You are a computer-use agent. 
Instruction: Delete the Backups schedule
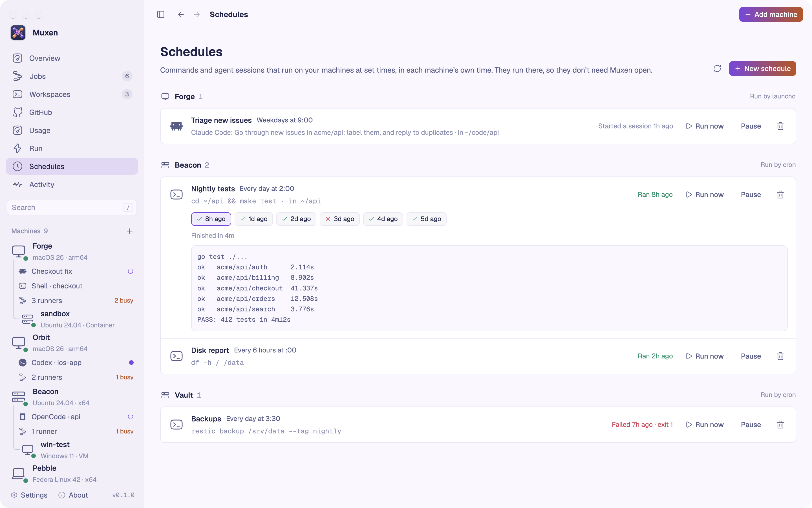[x=780, y=425]
